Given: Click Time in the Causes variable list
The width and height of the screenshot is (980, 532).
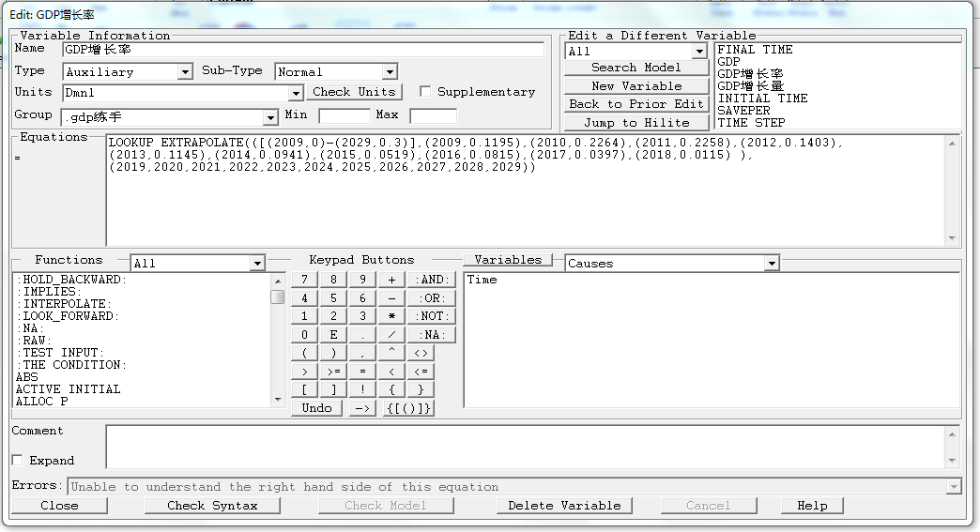Looking at the screenshot, I should 482,280.
